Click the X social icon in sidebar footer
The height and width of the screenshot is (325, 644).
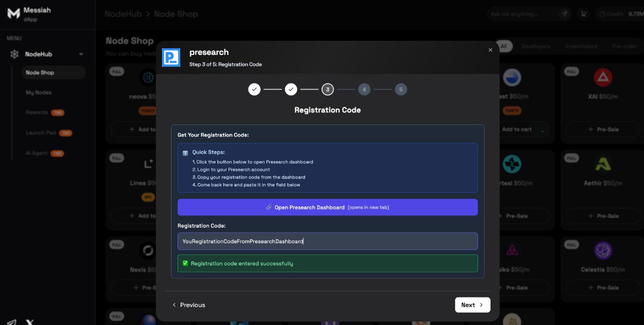tap(30, 322)
